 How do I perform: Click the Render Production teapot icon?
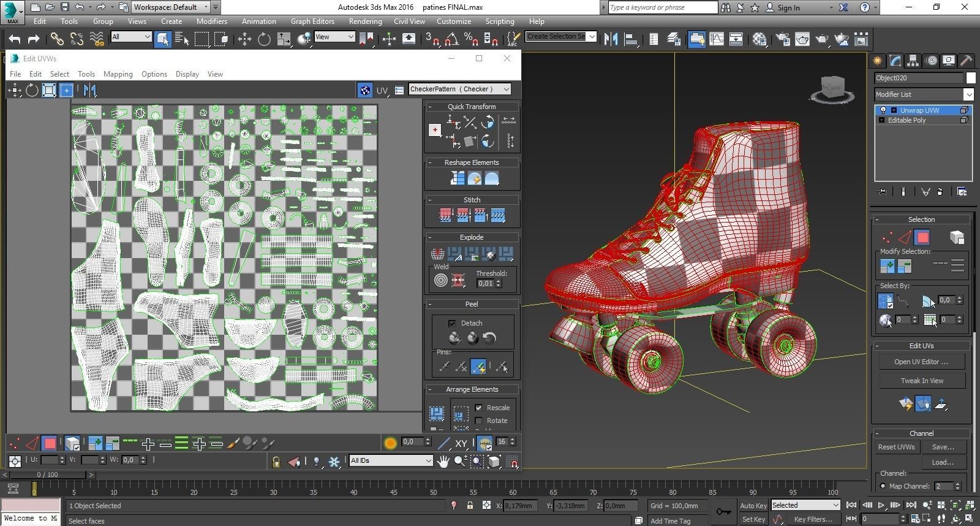coord(822,39)
